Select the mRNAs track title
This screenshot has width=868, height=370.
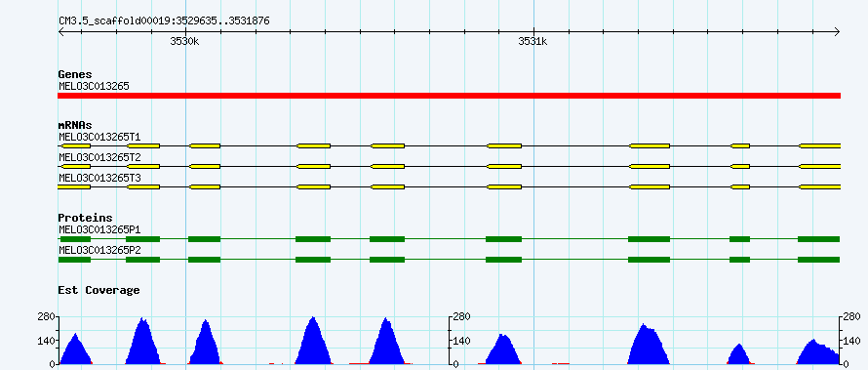pos(75,126)
